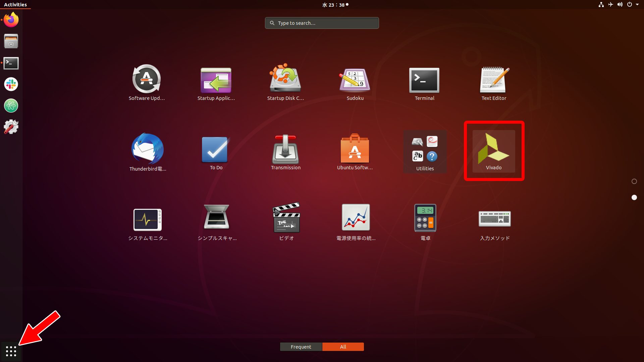This screenshot has height=362, width=644.
Task: Switch to first app page indicator
Action: coord(634,181)
